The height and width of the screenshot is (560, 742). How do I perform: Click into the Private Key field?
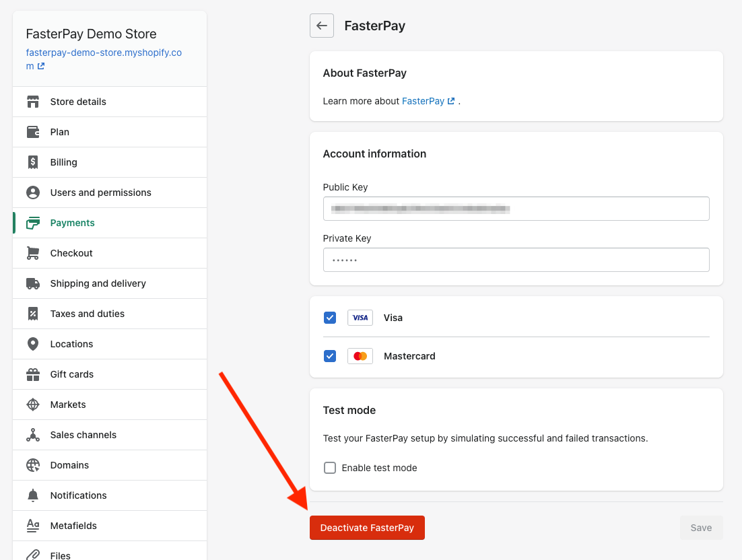pyautogui.click(x=516, y=260)
